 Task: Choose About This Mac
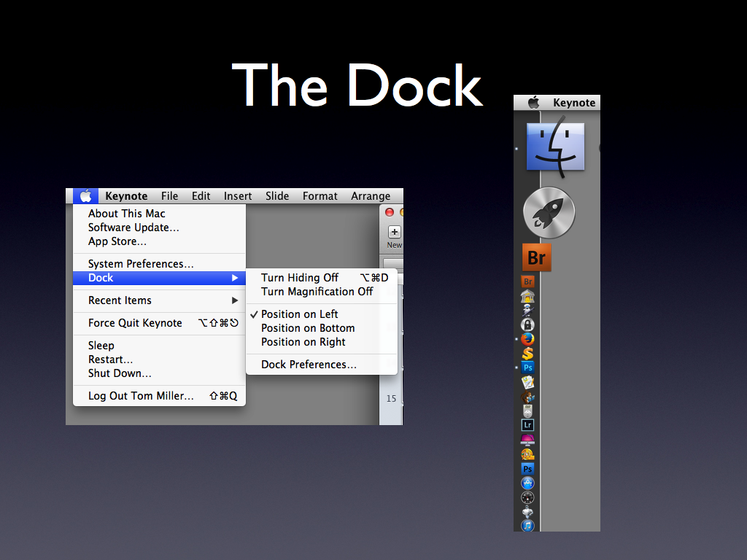[159, 214]
